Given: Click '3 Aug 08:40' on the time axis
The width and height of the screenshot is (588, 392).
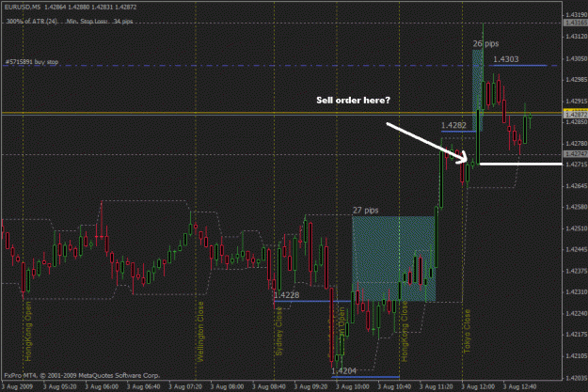Looking at the screenshot, I should [x=269, y=386].
